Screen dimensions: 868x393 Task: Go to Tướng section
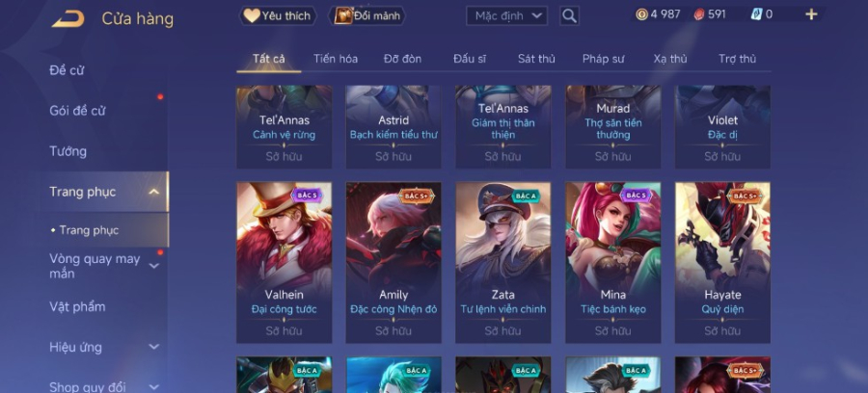68,151
